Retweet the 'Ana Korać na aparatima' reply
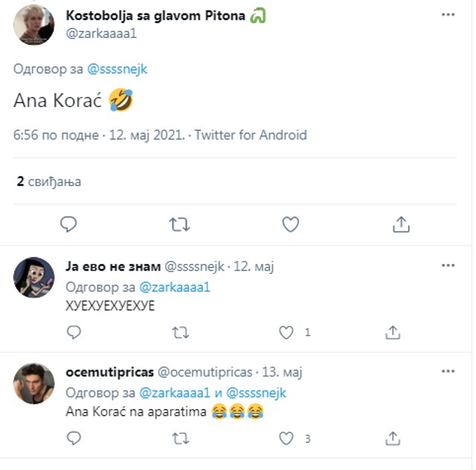The height and width of the screenshot is (470, 476). (x=180, y=439)
